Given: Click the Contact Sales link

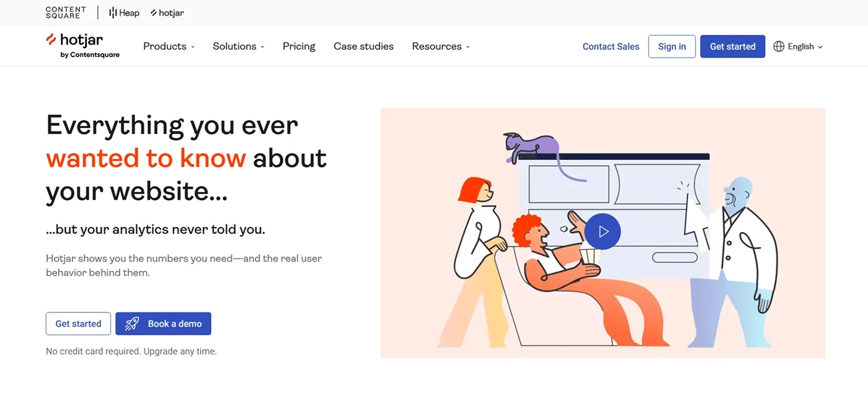Looking at the screenshot, I should pos(611,46).
